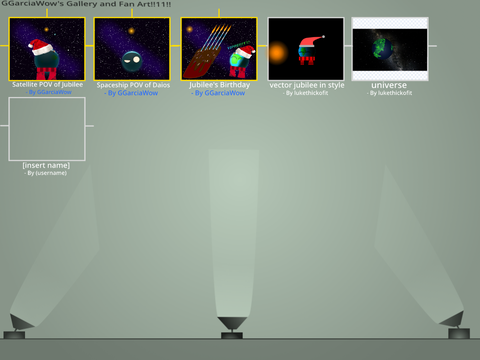The image size is (480, 360).
Task: Open Jubilee's Birthday artwork thumbnail
Action: click(x=219, y=49)
